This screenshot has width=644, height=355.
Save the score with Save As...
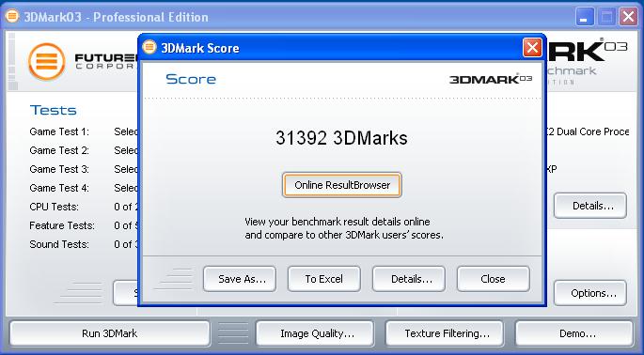coord(240,279)
